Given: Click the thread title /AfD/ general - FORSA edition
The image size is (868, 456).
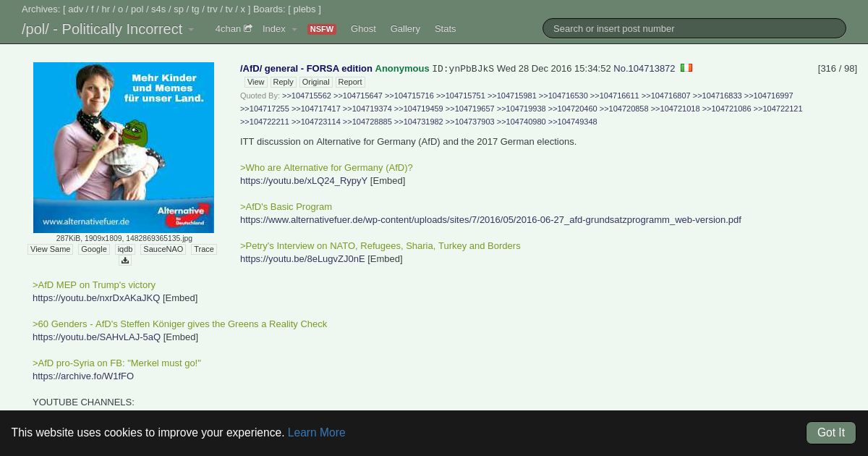Looking at the screenshot, I should click(x=306, y=69).
